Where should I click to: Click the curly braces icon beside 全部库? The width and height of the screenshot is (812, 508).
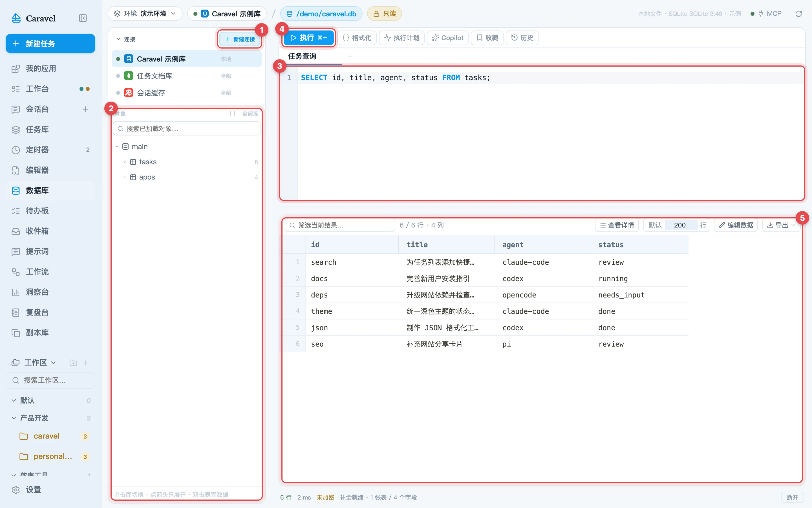pos(232,113)
